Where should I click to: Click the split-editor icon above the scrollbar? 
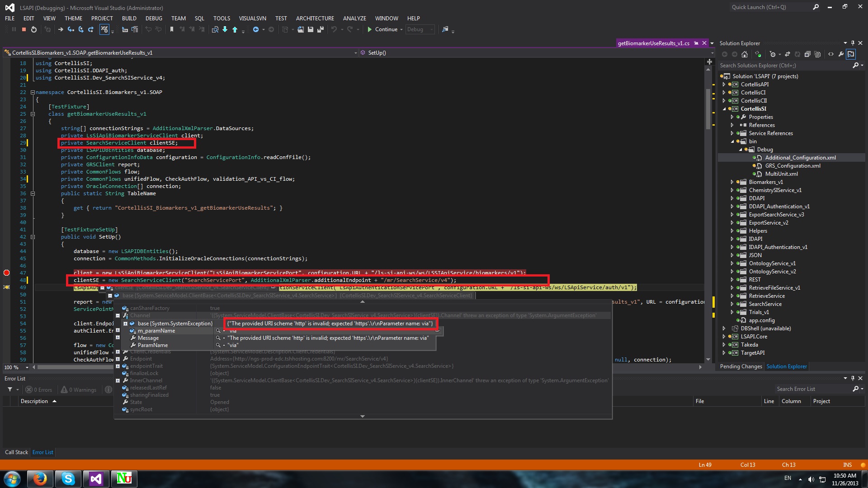[x=709, y=61]
